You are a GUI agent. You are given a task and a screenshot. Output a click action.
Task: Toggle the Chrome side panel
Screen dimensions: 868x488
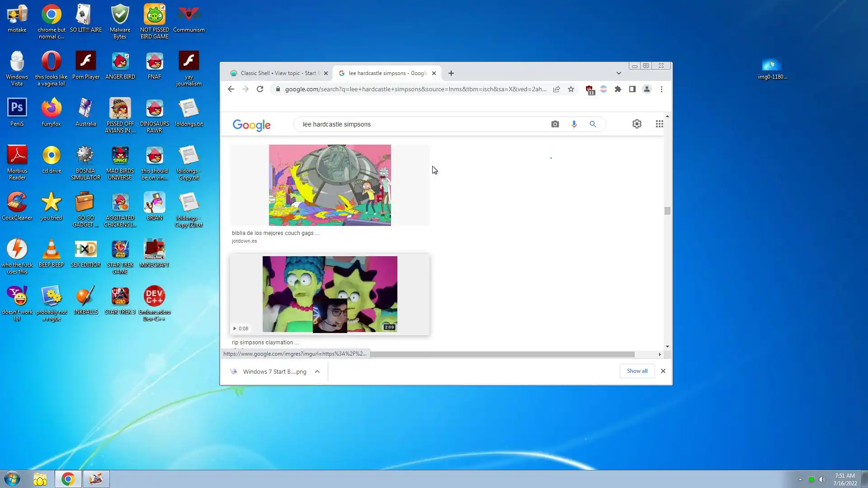click(x=632, y=89)
